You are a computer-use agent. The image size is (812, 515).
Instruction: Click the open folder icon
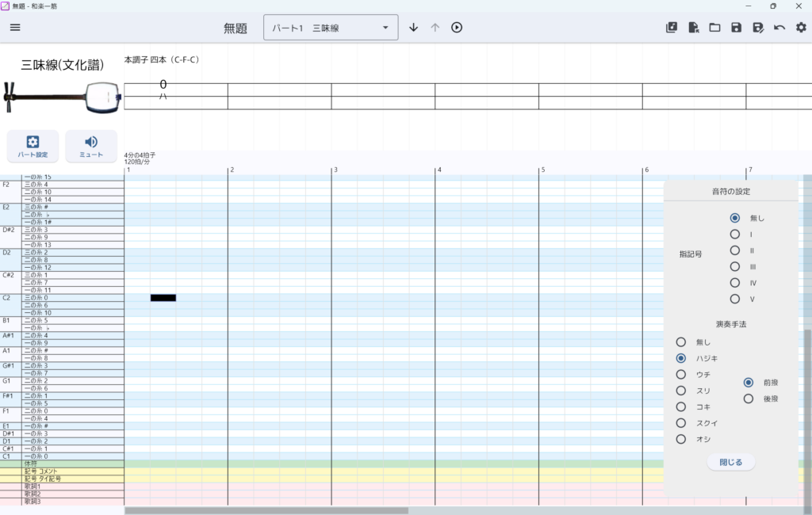(x=714, y=28)
